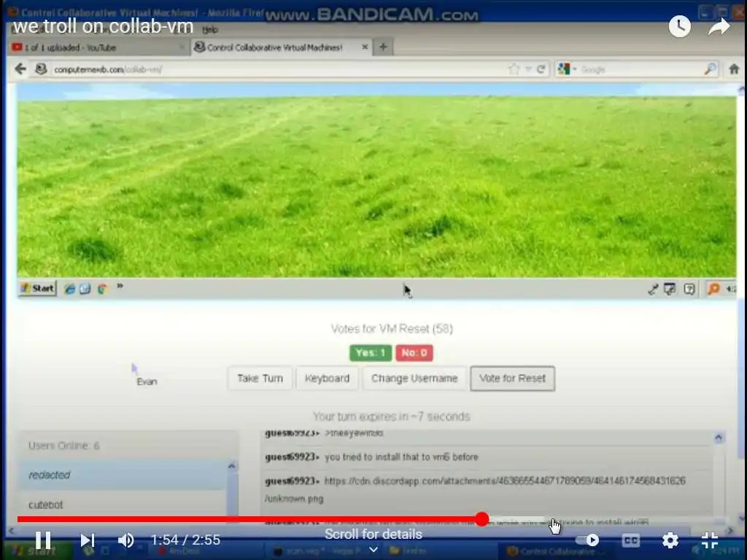Viewport: 747px width, 560px height.
Task: Click the Watch later clock icon
Action: click(x=679, y=26)
